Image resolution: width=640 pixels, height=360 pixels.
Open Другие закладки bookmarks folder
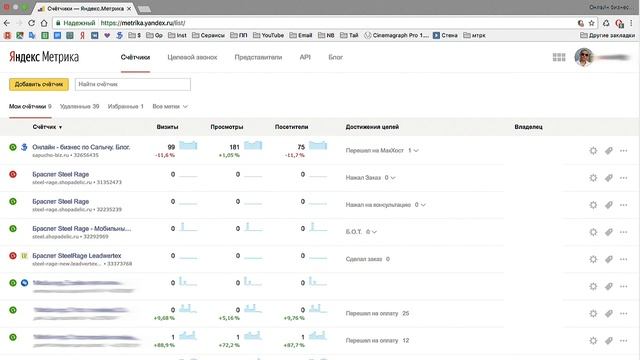pos(607,36)
